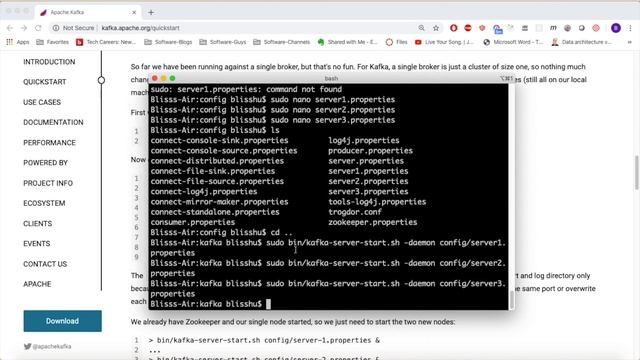Click the blue translate extension icon
This screenshot has height=360, width=640.
(x=497, y=29)
